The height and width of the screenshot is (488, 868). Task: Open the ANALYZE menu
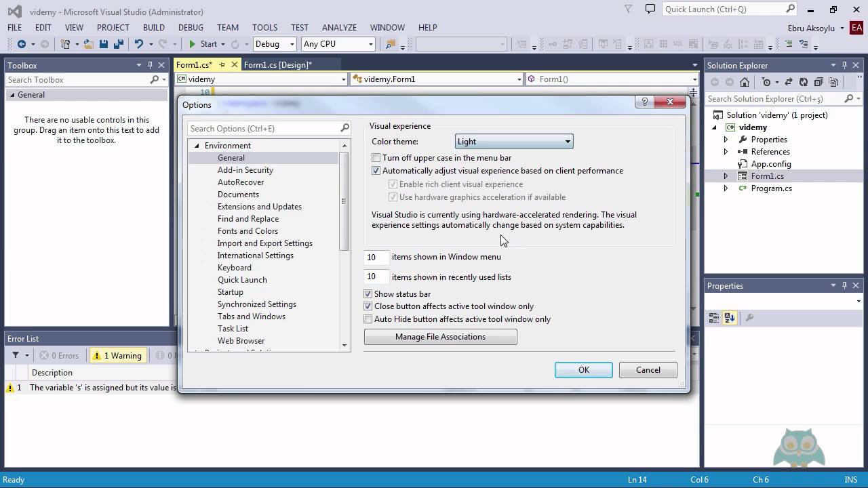tap(339, 28)
